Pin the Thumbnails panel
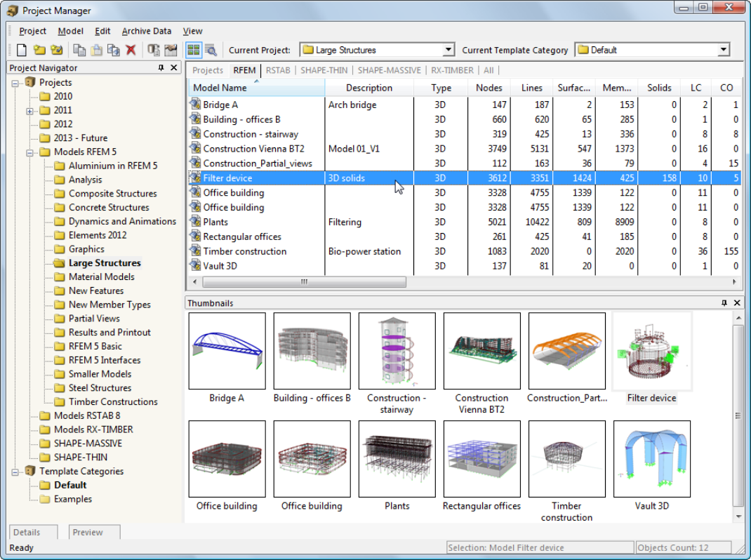The height and width of the screenshot is (560, 751). click(724, 302)
